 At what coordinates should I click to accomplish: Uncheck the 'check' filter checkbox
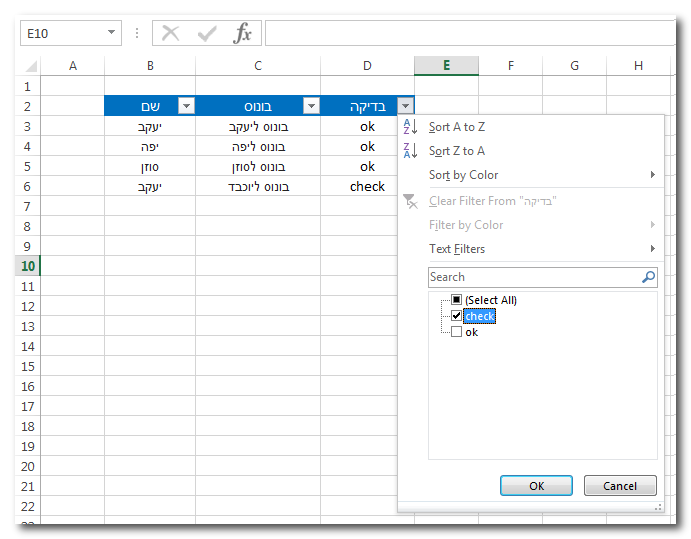(456, 316)
